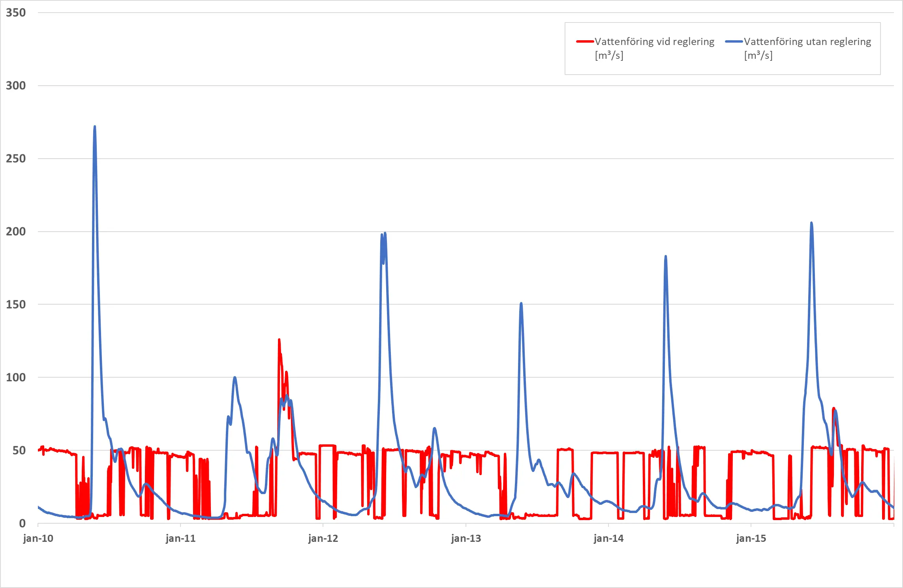Click the 0 y-axis label
This screenshot has width=903, height=588.
[x=22, y=523]
